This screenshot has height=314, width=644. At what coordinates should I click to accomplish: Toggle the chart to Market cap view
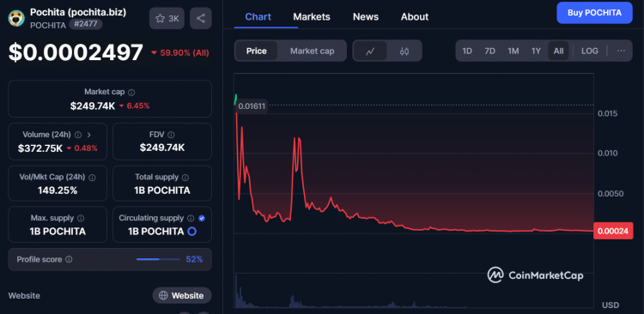[x=313, y=51]
